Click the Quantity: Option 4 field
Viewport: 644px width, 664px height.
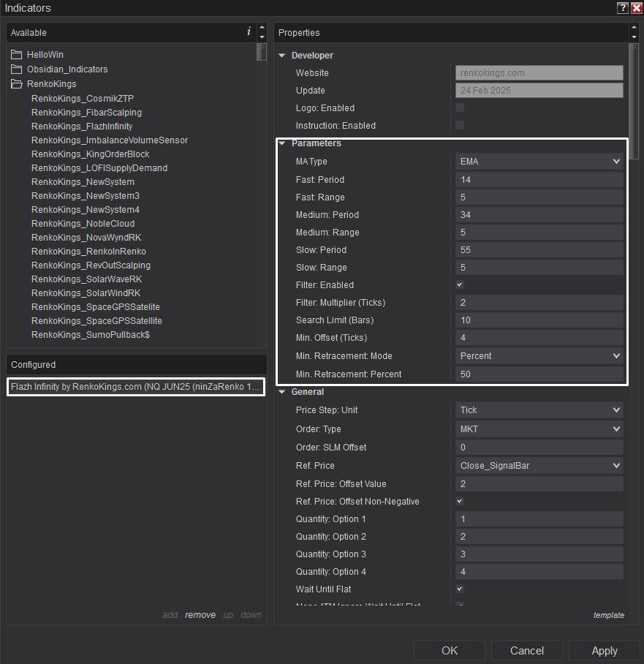click(x=539, y=572)
